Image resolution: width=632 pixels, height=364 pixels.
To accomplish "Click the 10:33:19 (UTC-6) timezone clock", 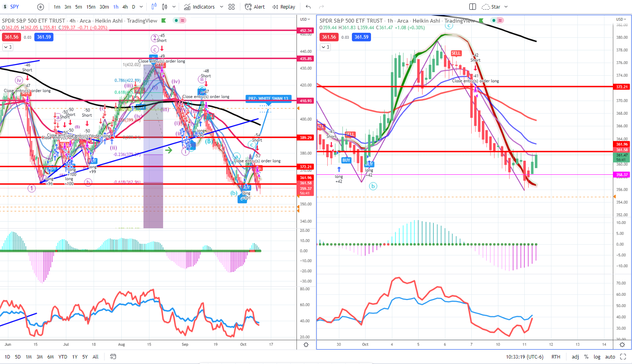I will click(525, 357).
